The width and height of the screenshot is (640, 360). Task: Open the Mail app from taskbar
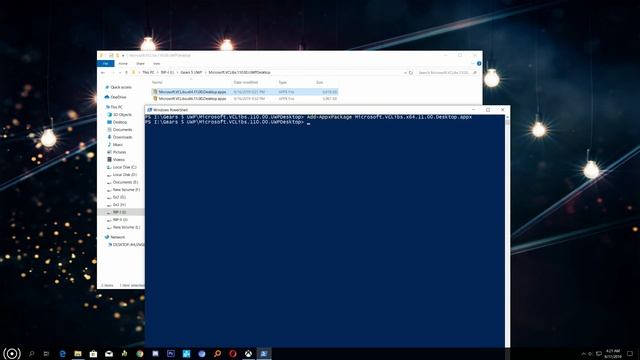click(109, 354)
